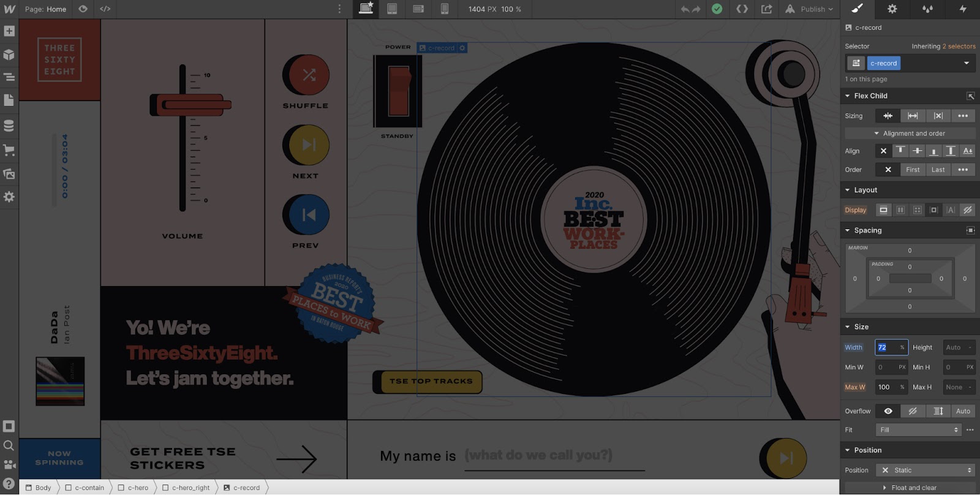Image resolution: width=980 pixels, height=495 pixels.
Task: Switch to the Interactions lightning tab
Action: pos(962,9)
